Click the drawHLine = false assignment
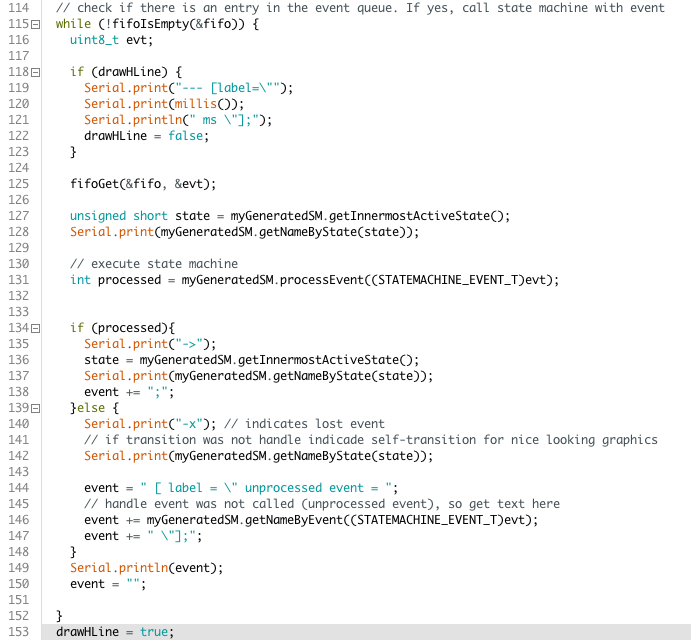 coord(146,136)
